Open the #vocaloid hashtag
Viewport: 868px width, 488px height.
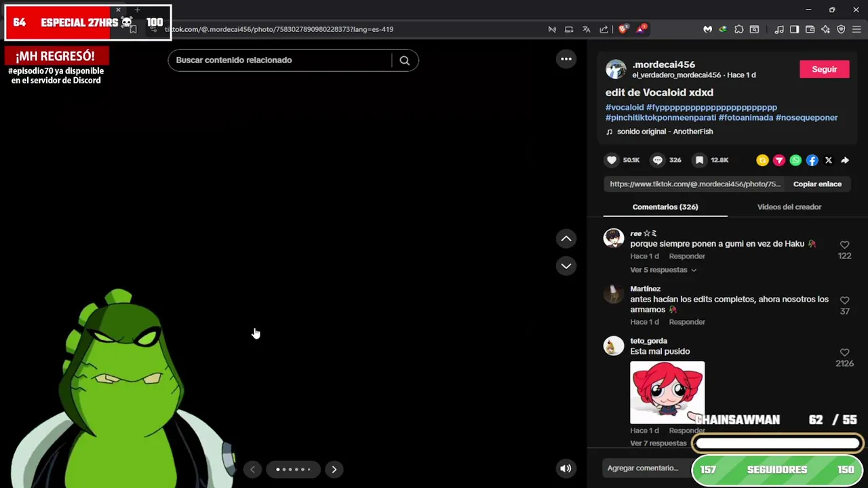click(625, 107)
